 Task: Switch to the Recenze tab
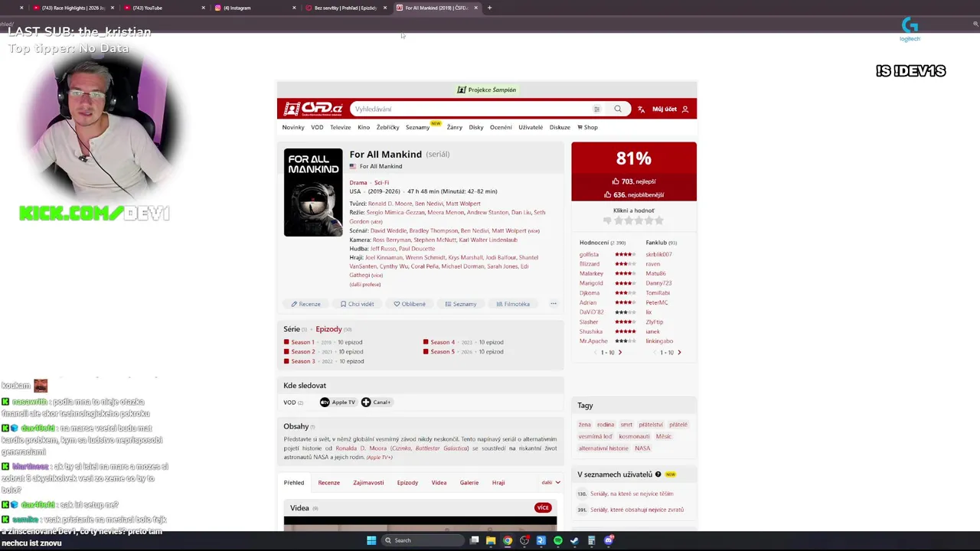329,483
